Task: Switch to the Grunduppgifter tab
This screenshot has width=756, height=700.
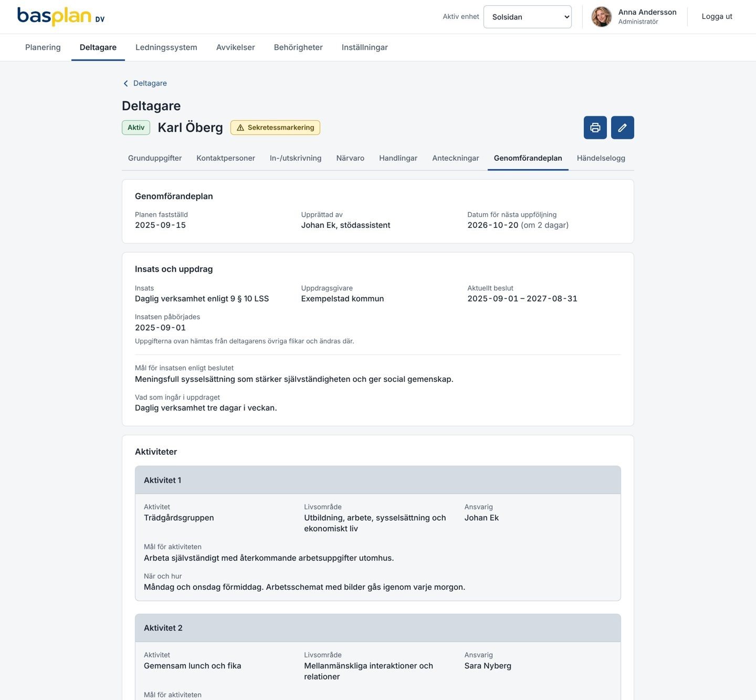Action: pyautogui.click(x=155, y=158)
